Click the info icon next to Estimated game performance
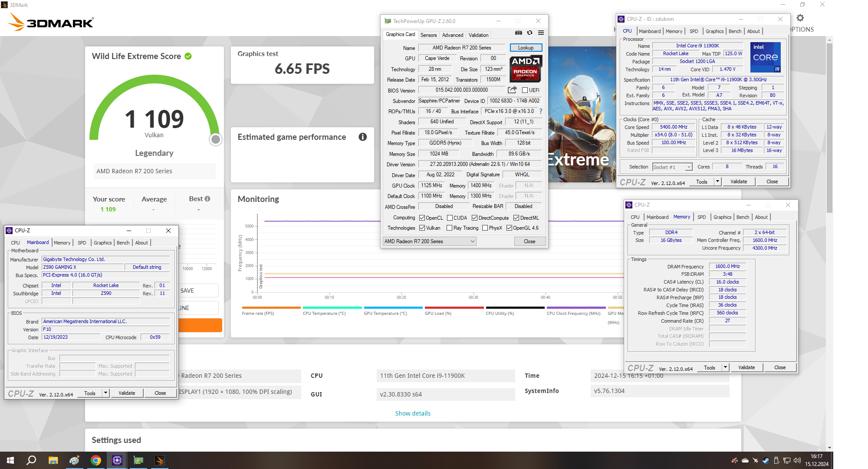The width and height of the screenshot is (868, 469). tap(363, 137)
